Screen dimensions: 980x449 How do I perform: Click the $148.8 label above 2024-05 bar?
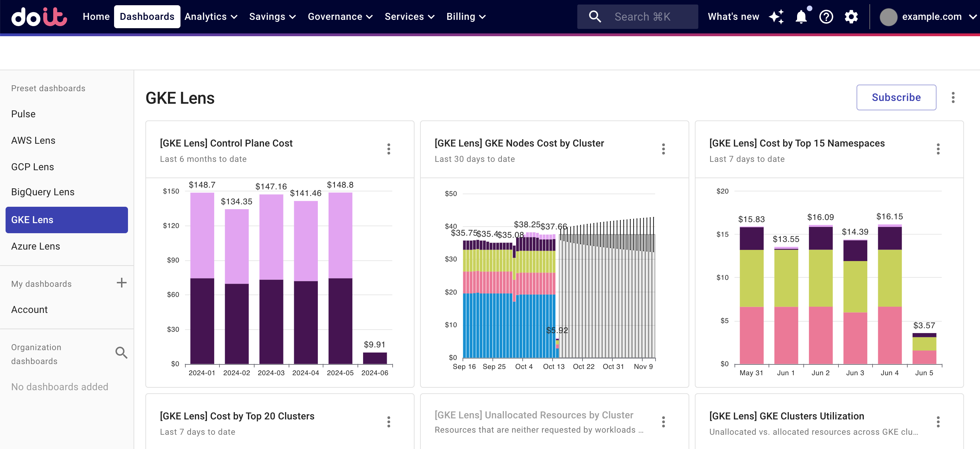(x=340, y=185)
